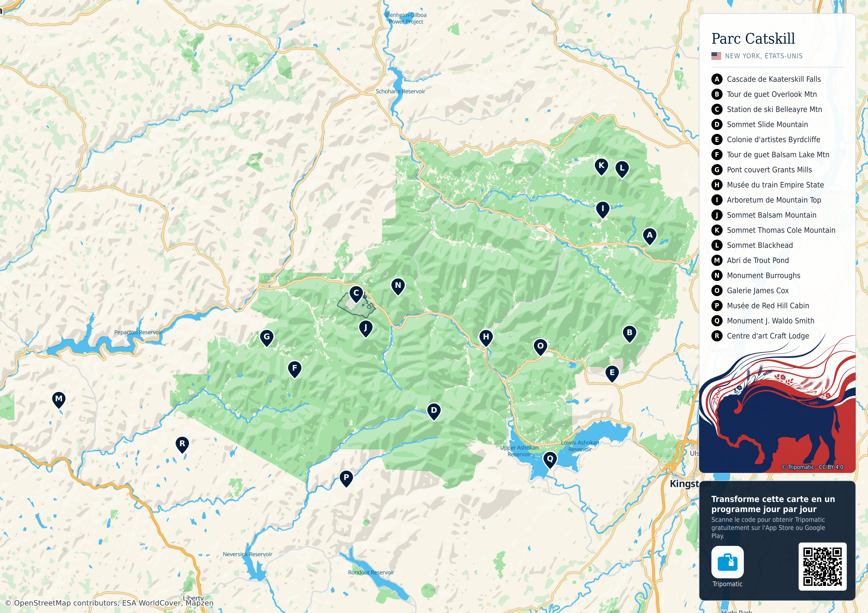Click legend entry Pont couvert Grants Mills
The width and height of the screenshot is (868, 613).
coord(762,170)
